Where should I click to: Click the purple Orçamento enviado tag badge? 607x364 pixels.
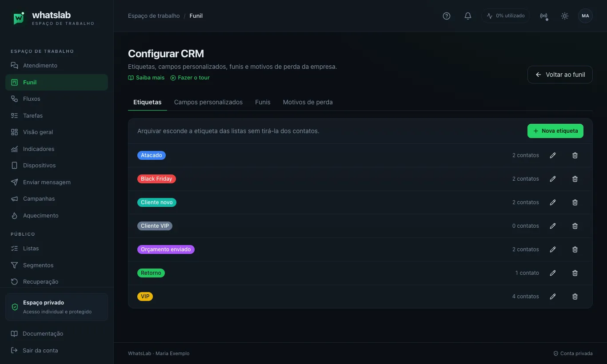[166, 249]
